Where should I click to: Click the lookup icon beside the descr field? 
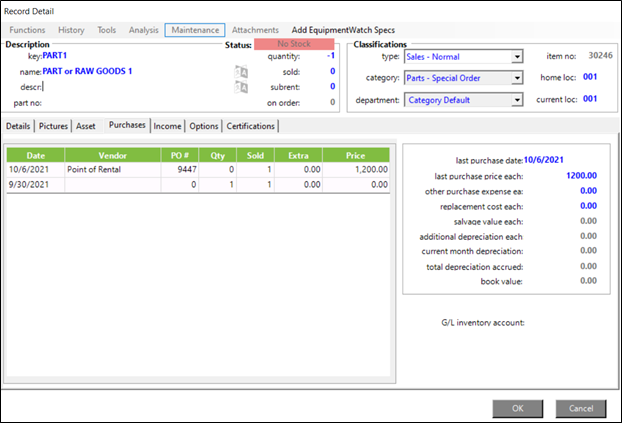[x=240, y=87]
